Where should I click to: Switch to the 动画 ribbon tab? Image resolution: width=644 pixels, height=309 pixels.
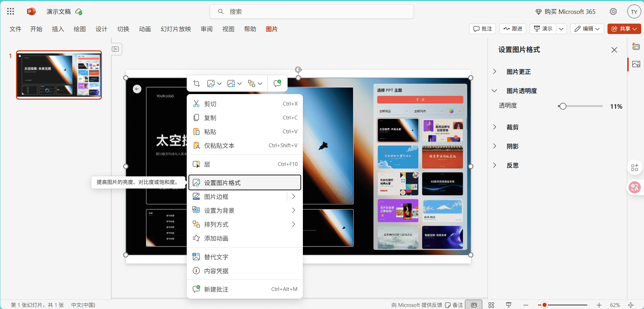tap(145, 29)
